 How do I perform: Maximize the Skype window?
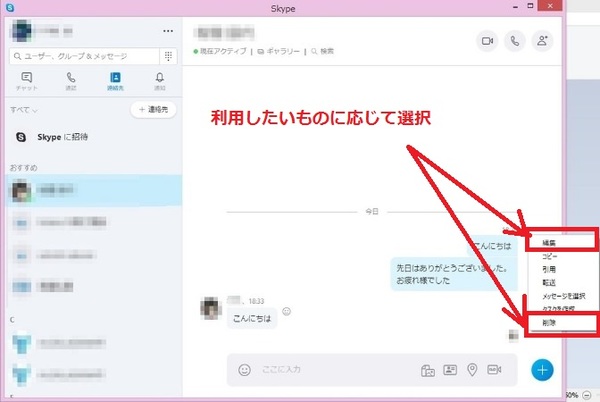coord(530,6)
